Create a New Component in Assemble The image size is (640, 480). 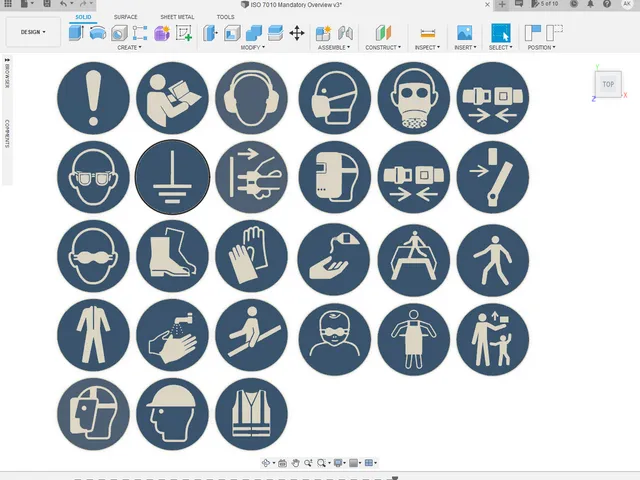(x=323, y=33)
